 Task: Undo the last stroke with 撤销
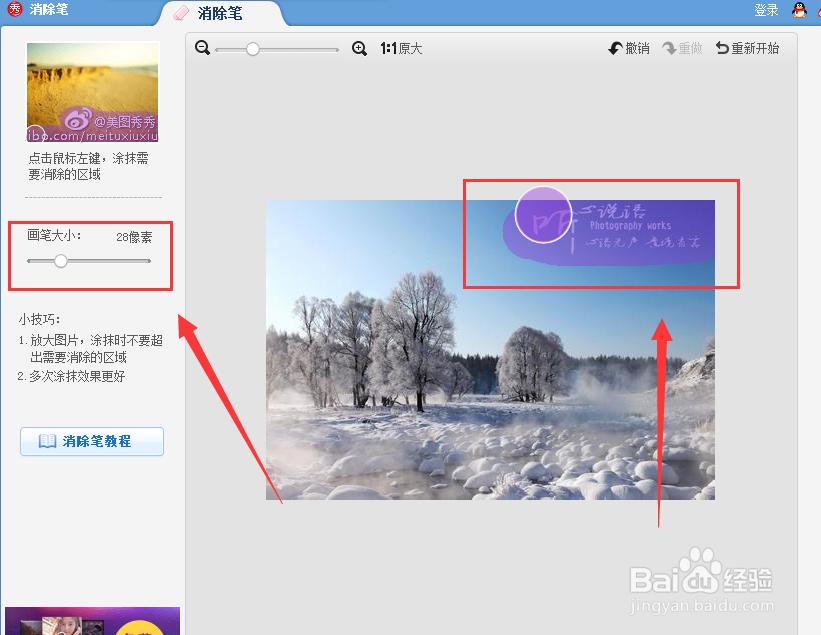629,46
